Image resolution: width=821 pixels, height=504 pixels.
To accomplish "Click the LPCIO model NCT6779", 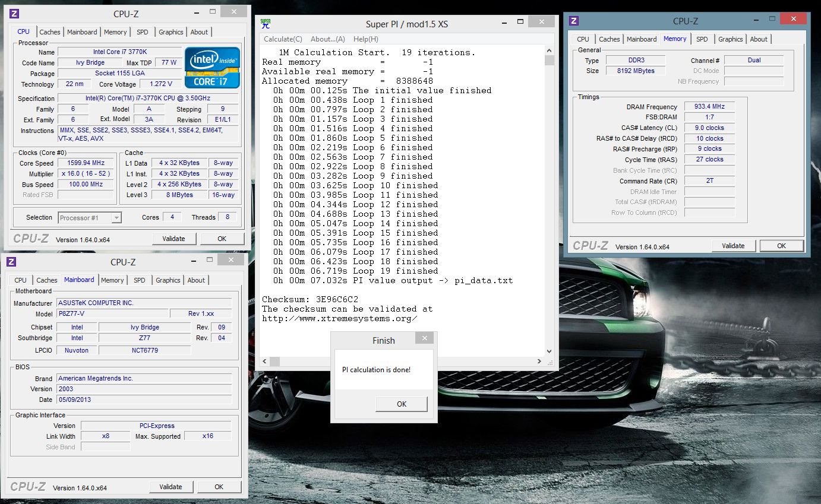I will pos(144,350).
